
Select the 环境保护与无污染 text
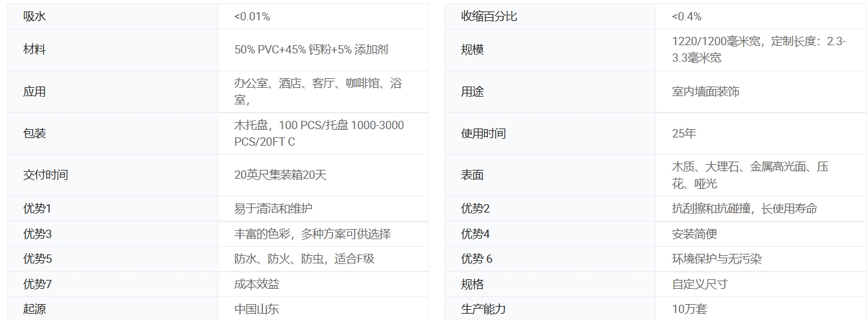click(x=716, y=259)
